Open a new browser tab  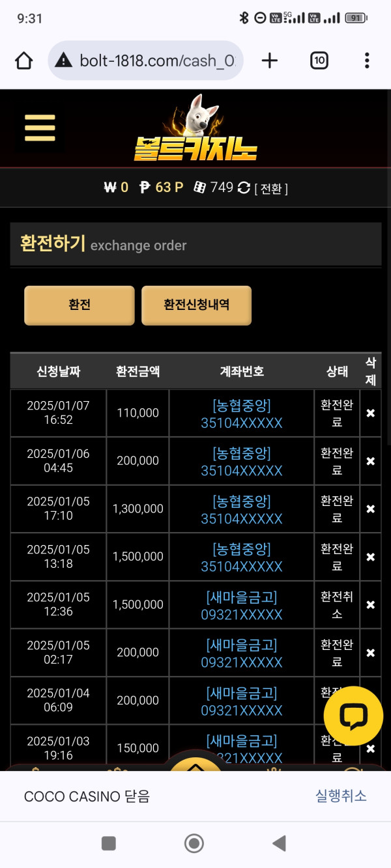(x=269, y=61)
